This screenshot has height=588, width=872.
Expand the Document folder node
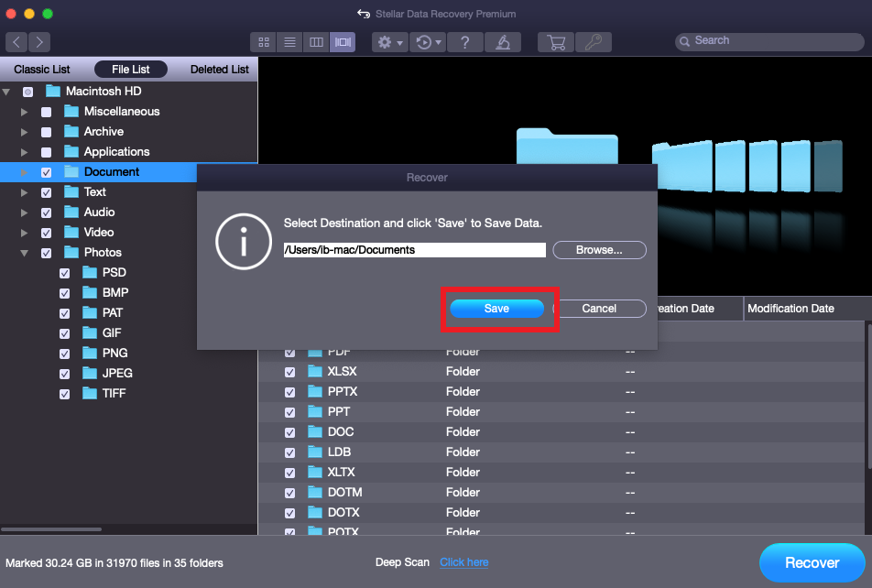click(24, 172)
